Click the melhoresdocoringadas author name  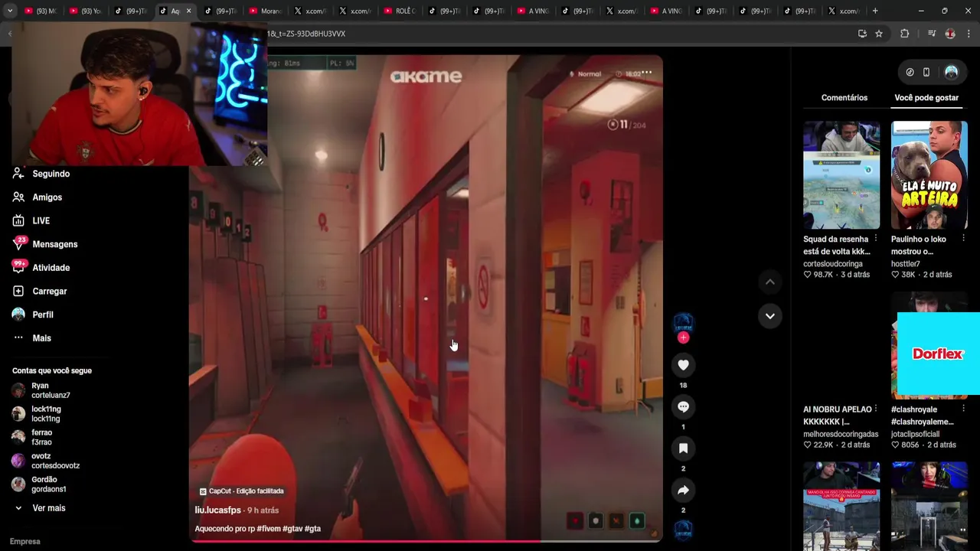coord(841,434)
